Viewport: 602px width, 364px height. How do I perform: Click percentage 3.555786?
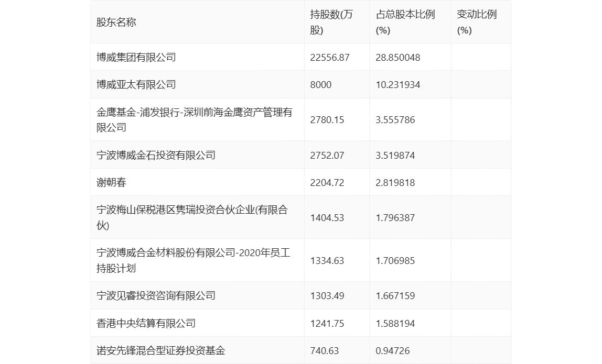395,119
